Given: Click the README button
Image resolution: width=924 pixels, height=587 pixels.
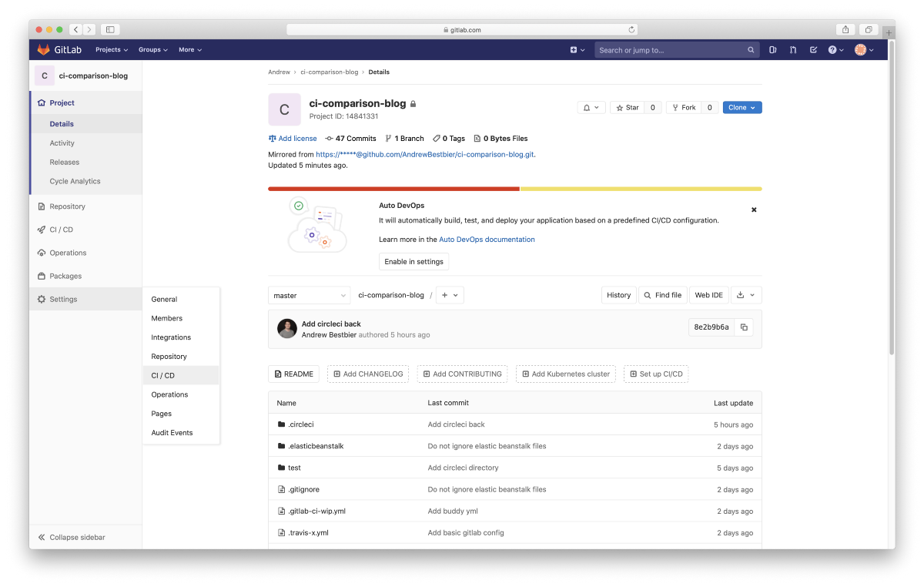Looking at the screenshot, I should coord(293,374).
